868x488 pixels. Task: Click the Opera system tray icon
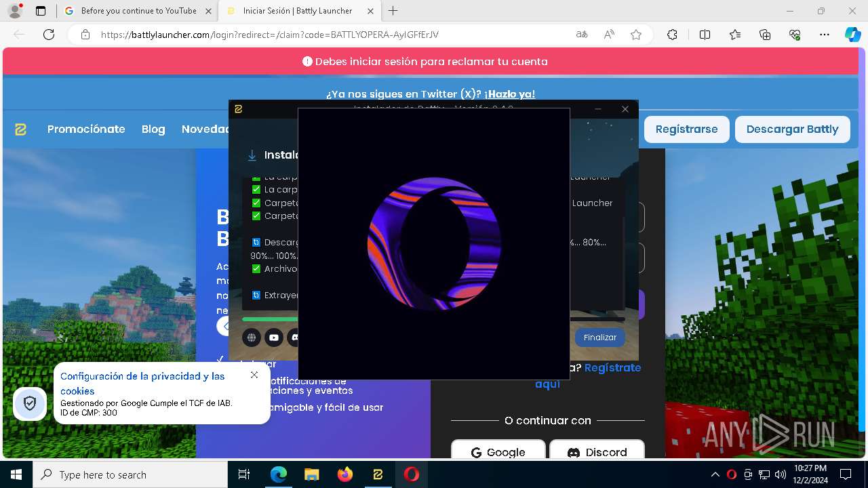732,474
